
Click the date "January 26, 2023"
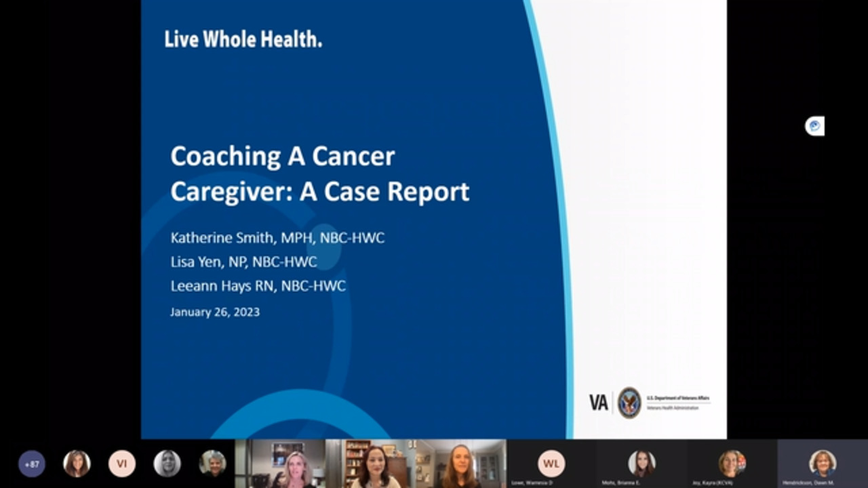tap(215, 312)
